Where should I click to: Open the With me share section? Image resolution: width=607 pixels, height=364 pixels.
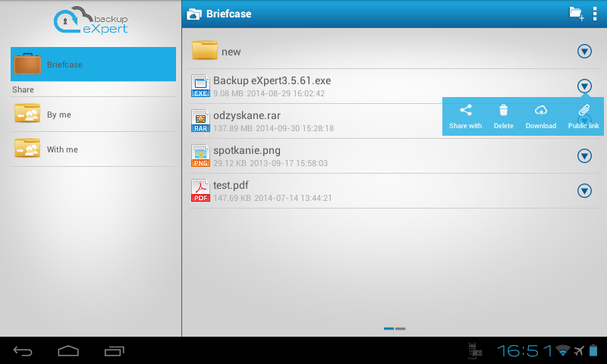click(93, 149)
